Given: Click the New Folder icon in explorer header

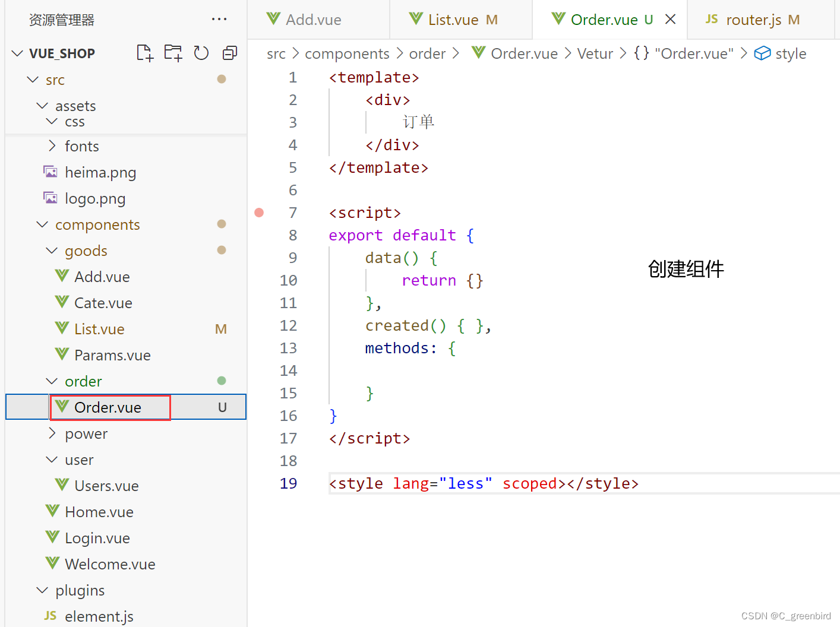Looking at the screenshot, I should click(173, 53).
